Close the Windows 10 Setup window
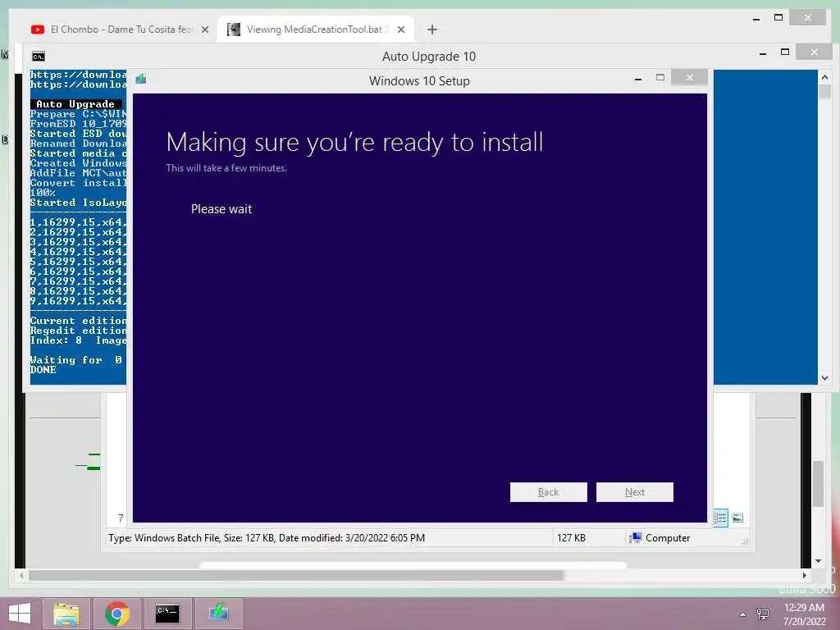The height and width of the screenshot is (630, 840). click(689, 78)
